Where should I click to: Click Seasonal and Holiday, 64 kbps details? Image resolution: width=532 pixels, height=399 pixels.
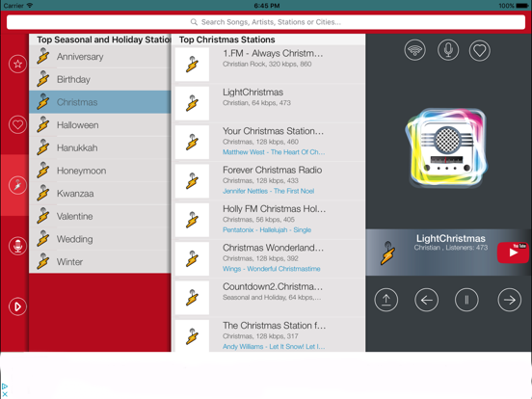tap(272, 297)
